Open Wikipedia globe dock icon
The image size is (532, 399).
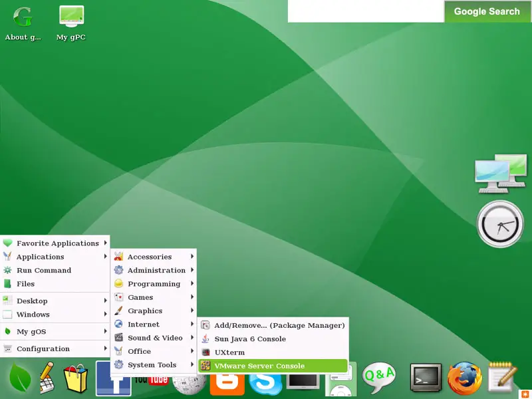(189, 385)
